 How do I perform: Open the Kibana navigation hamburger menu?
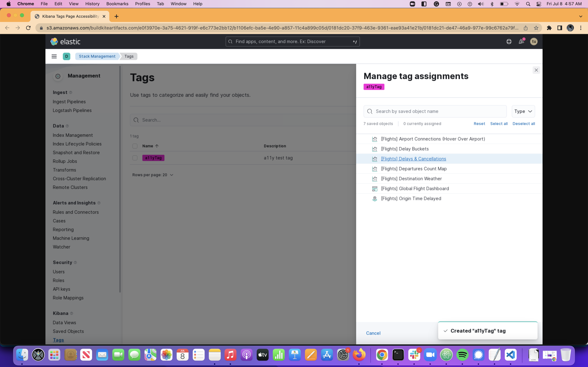54,56
